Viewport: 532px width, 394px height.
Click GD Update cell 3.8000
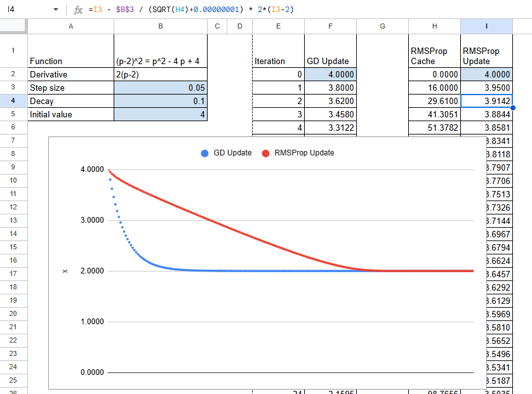click(x=331, y=88)
